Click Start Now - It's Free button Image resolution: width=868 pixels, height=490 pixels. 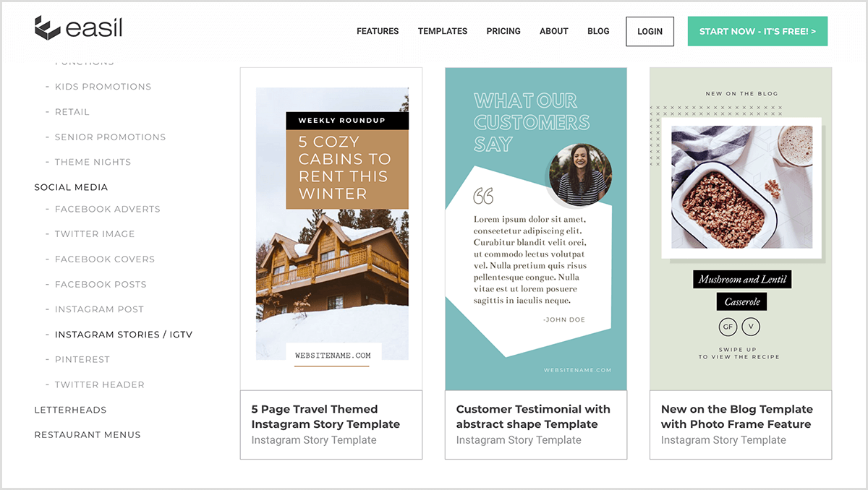pyautogui.click(x=757, y=32)
